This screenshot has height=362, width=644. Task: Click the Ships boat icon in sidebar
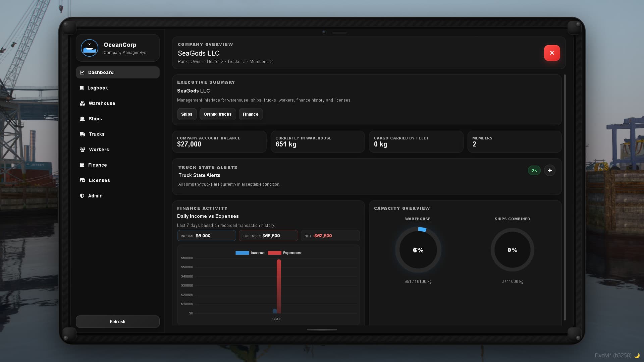(x=82, y=119)
